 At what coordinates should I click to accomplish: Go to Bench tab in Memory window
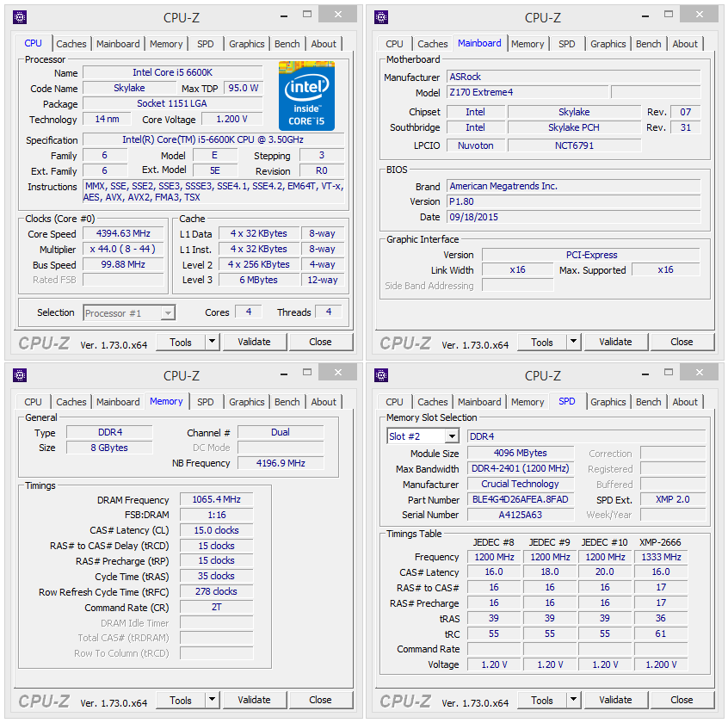(287, 402)
